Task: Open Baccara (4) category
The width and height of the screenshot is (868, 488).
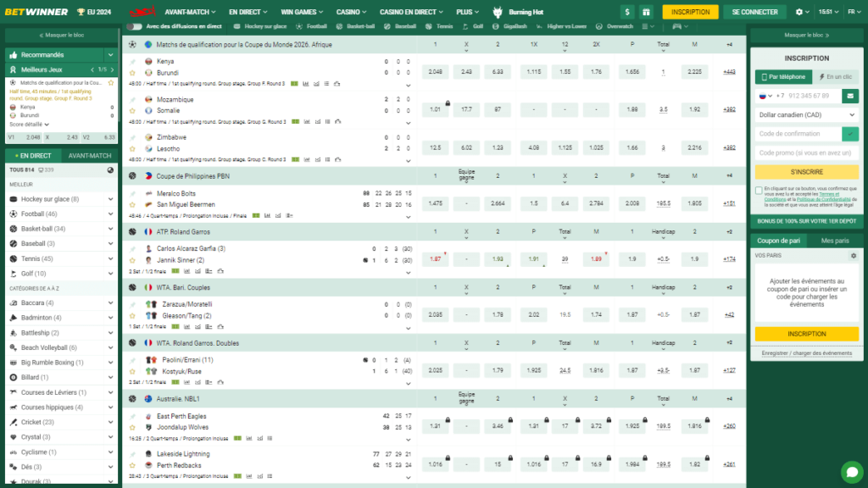Action: [x=61, y=302]
